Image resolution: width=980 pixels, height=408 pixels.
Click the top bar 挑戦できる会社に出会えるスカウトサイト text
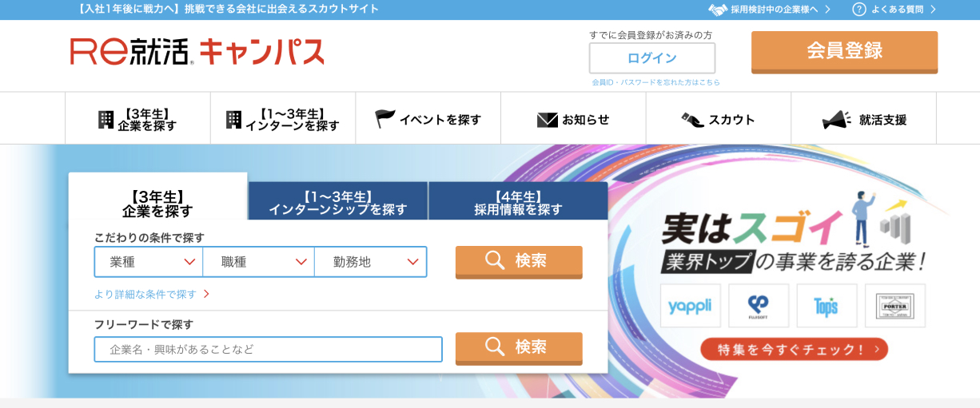tap(282, 9)
